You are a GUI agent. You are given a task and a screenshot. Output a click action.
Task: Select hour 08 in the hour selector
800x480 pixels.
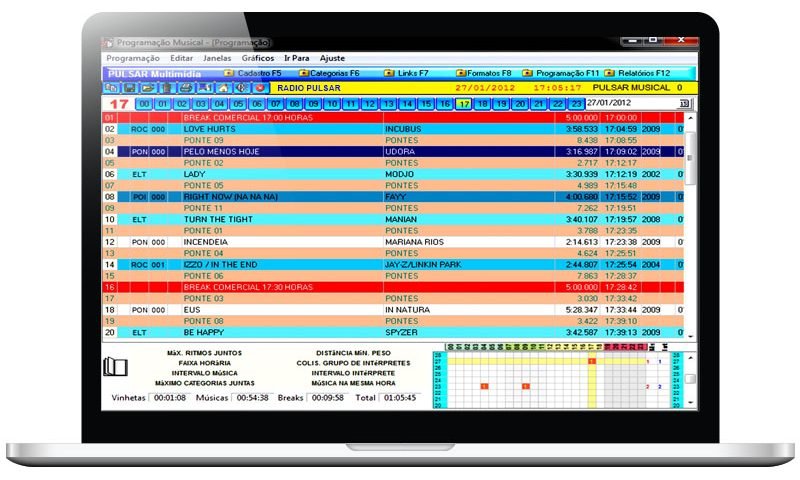tap(295, 103)
